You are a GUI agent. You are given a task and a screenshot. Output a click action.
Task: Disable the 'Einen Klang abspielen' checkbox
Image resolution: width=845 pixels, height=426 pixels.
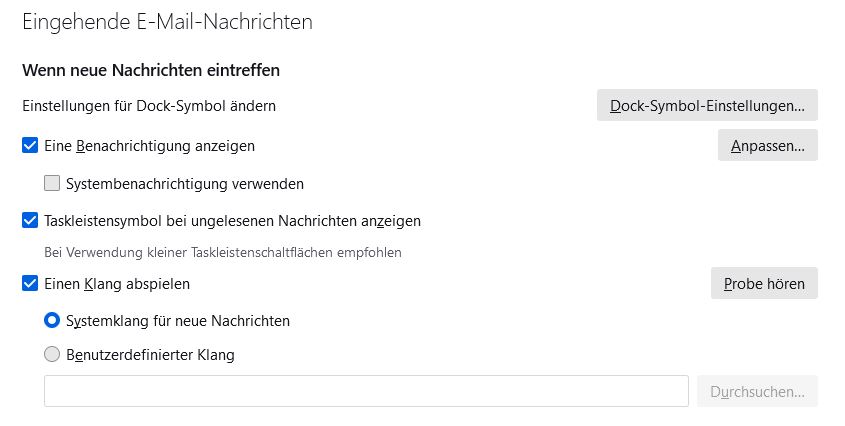(30, 284)
